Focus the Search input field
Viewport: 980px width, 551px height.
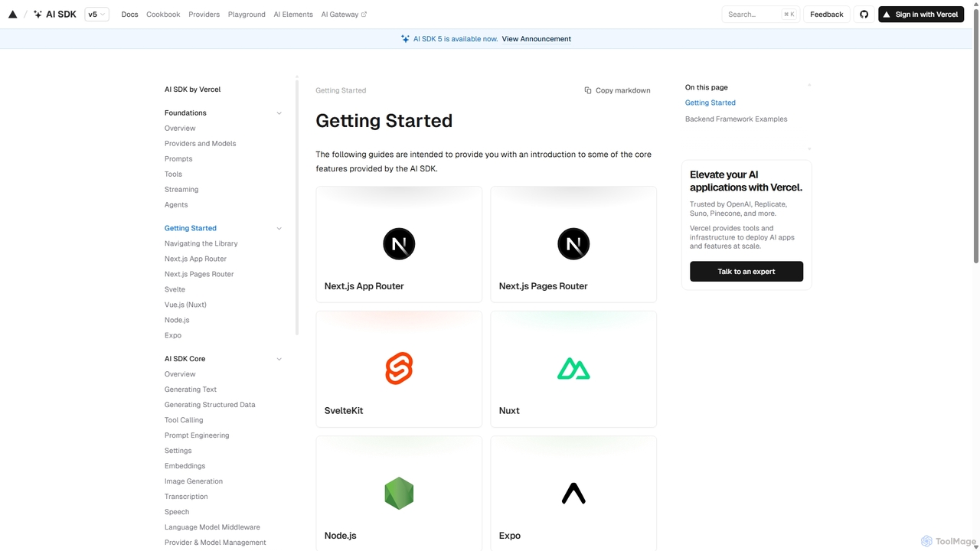click(x=759, y=15)
